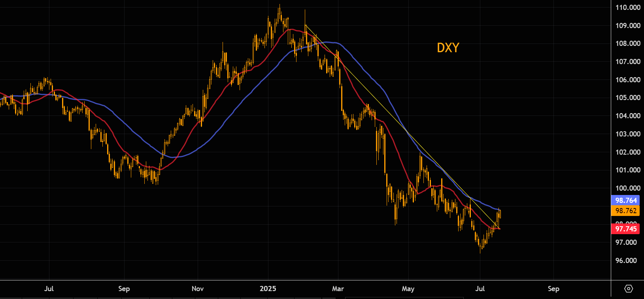The height and width of the screenshot is (299, 644).
Task: Select the 105.000 price scale value
Action: [628, 98]
